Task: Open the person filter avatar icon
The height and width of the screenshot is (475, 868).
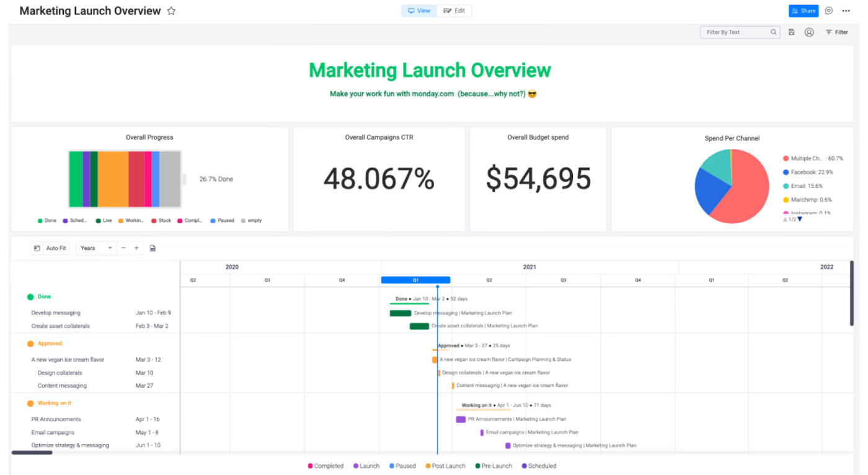Action: coord(809,32)
